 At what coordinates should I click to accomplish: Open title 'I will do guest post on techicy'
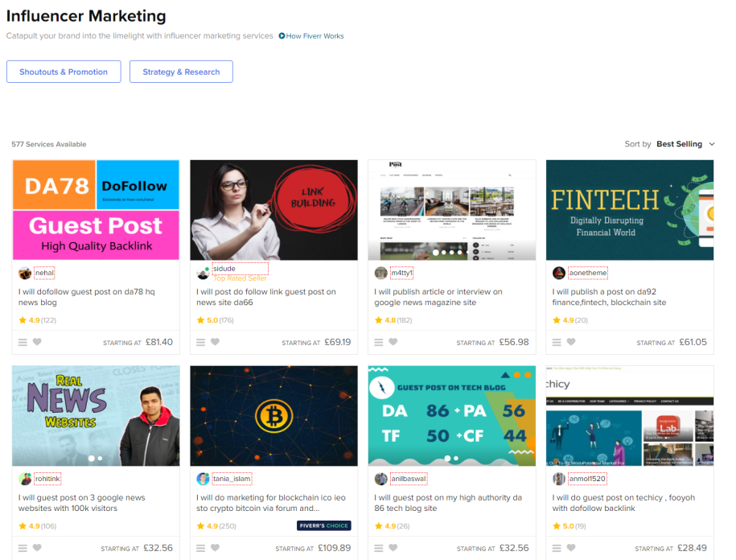tap(623, 503)
